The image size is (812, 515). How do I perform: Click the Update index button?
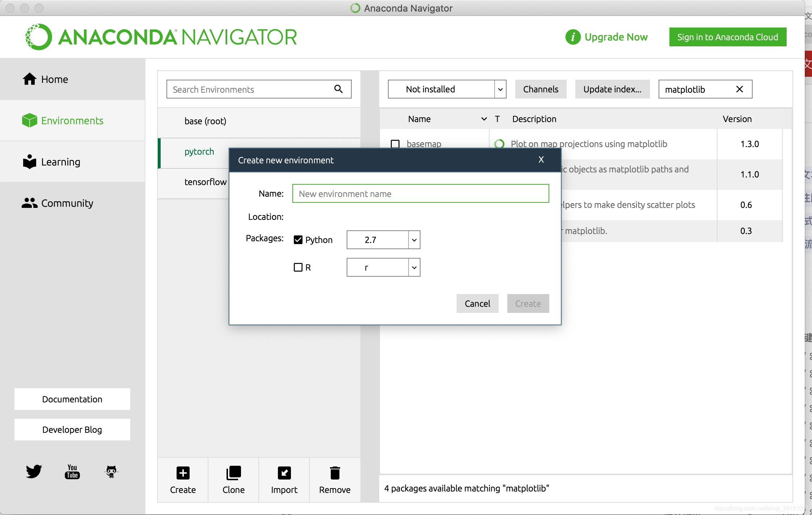click(612, 89)
